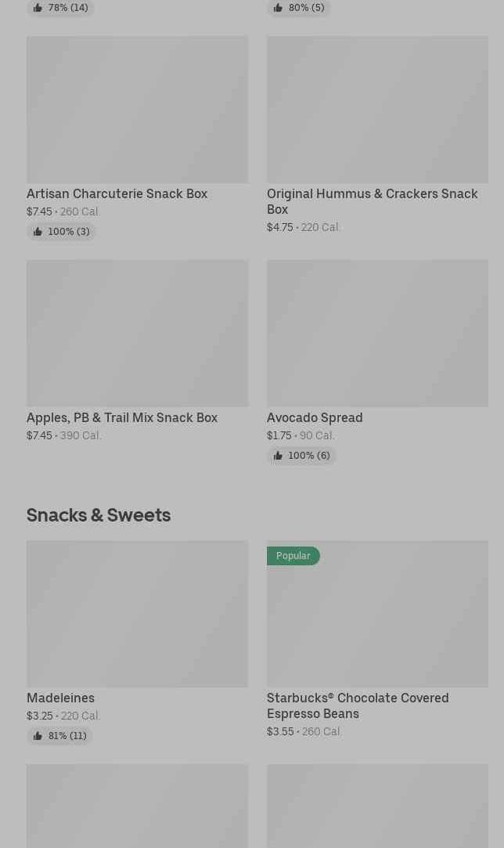This screenshot has width=504, height=848.
Task: Click thumbs-up icon under Madeleines
Action: [x=38, y=736]
